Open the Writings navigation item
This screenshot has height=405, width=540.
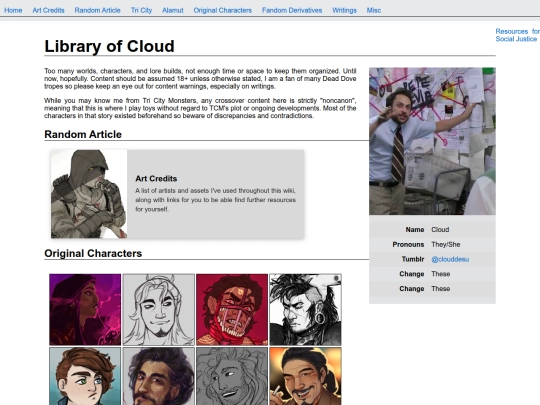coord(344,10)
